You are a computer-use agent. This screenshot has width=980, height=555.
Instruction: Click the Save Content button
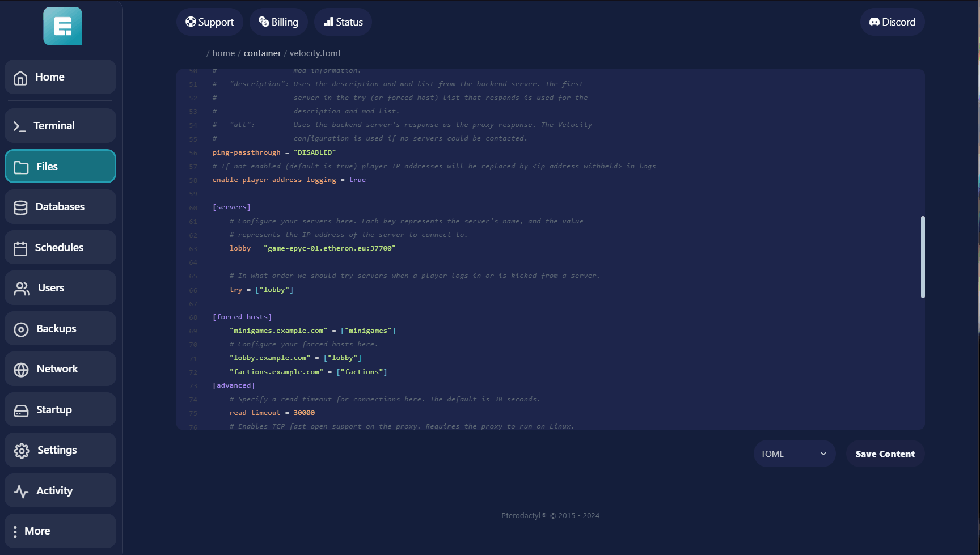pos(885,454)
